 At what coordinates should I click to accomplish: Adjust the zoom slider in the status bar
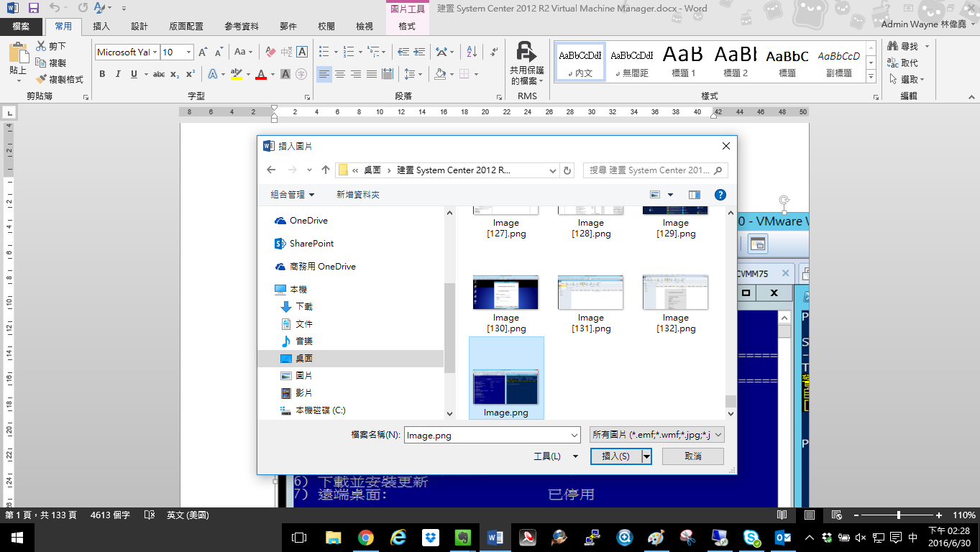point(898,515)
